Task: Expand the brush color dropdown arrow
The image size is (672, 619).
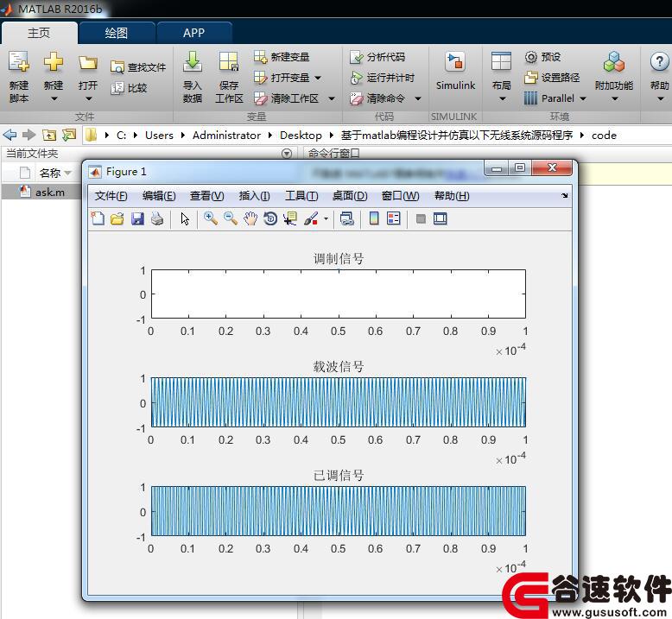Action: tap(326, 219)
